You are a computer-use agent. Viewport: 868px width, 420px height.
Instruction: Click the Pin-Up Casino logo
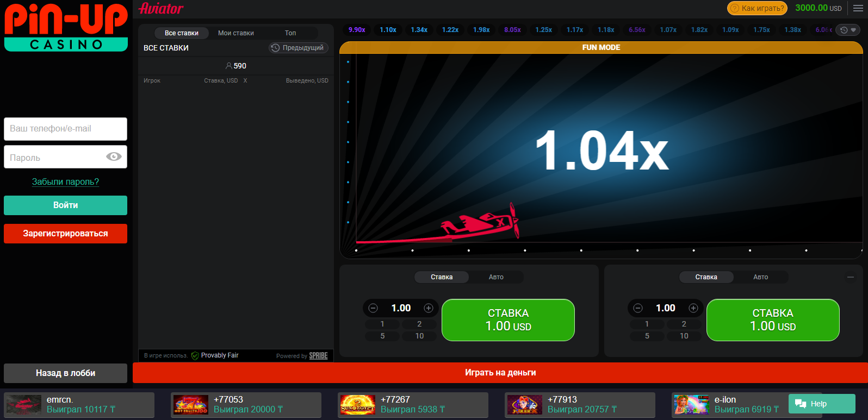coord(66,27)
